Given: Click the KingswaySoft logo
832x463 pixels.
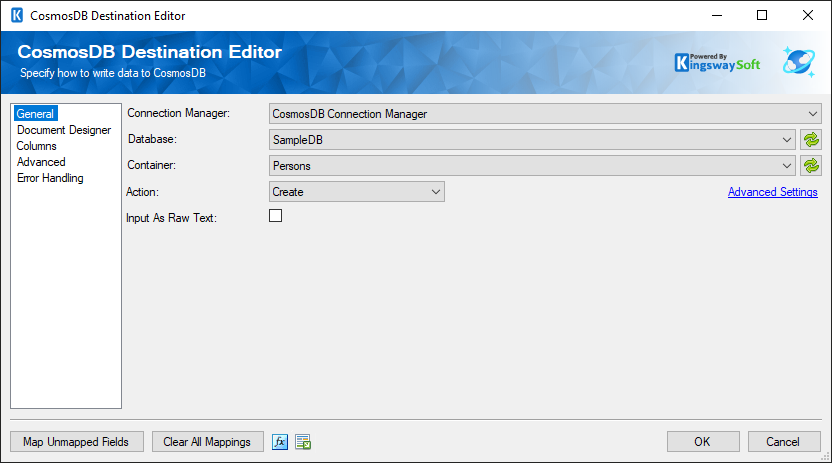Looking at the screenshot, I should (717, 63).
